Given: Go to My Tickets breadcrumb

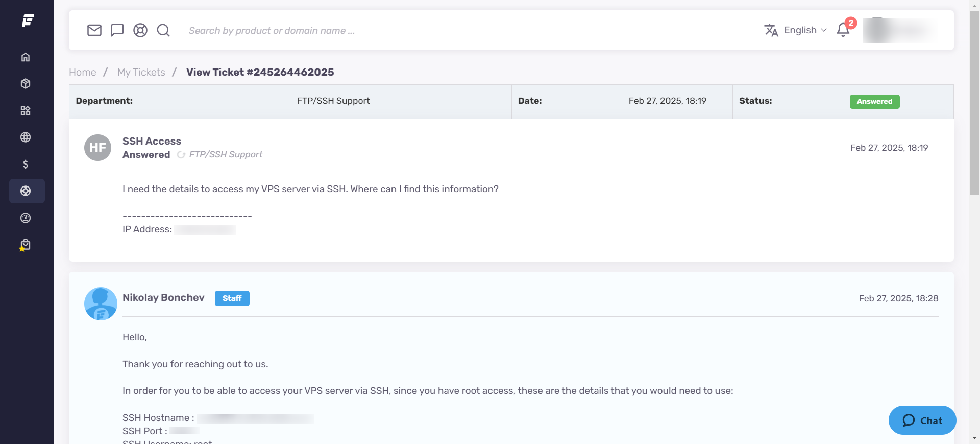Looking at the screenshot, I should tap(141, 72).
